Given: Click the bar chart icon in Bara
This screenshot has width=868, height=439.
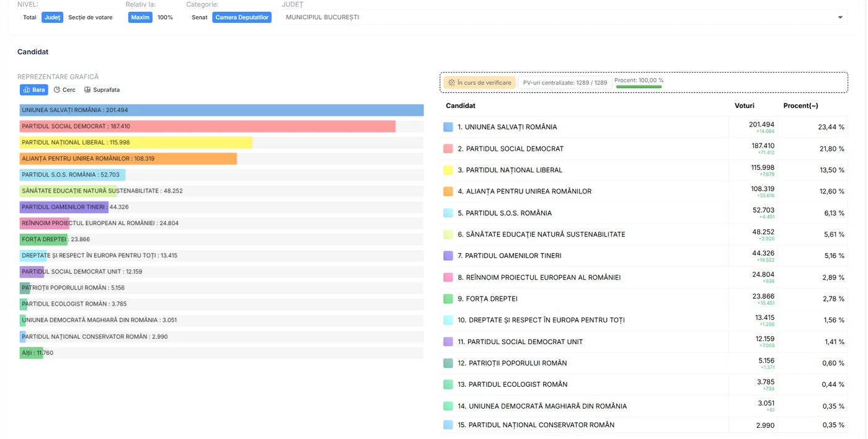Looking at the screenshot, I should pyautogui.click(x=27, y=90).
